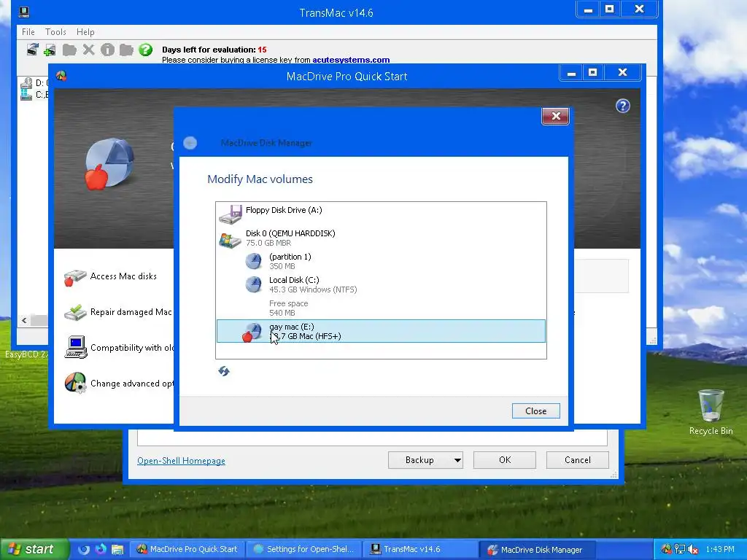Click the Windows disk icon for Disk 0

[230, 239]
